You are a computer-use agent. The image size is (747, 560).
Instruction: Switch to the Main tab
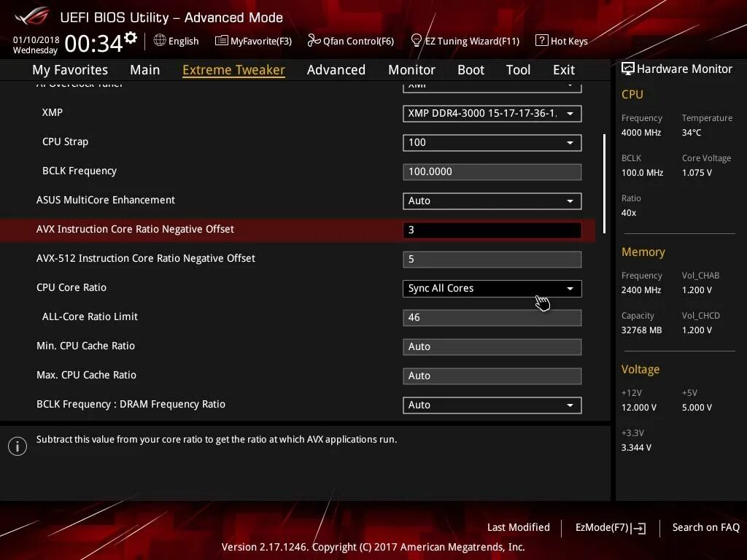tap(145, 70)
